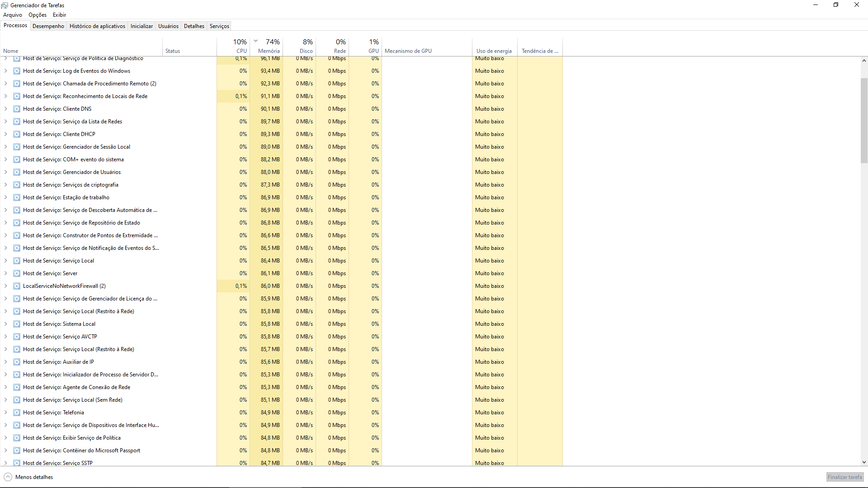The width and height of the screenshot is (868, 488).
Task: Click the service icon of Serviço Local (Sem Rede)
Action: [17, 400]
